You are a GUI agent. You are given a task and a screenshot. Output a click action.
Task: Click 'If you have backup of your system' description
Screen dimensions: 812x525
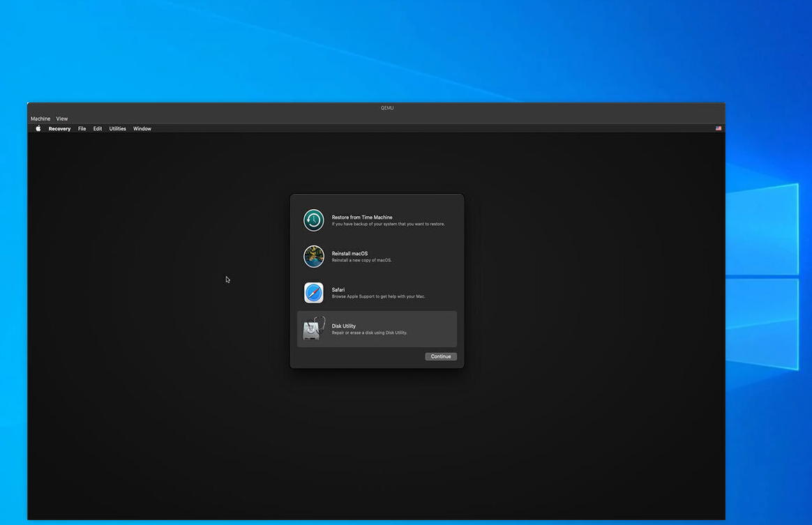[x=389, y=225]
